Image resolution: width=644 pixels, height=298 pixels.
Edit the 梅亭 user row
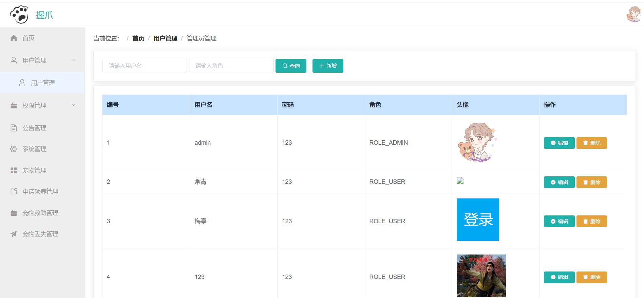coord(559,221)
